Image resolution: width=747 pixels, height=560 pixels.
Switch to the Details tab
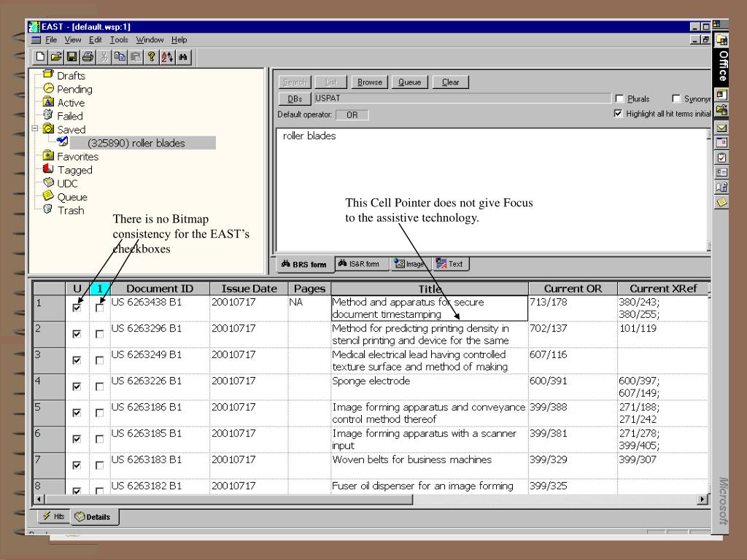pos(93,517)
